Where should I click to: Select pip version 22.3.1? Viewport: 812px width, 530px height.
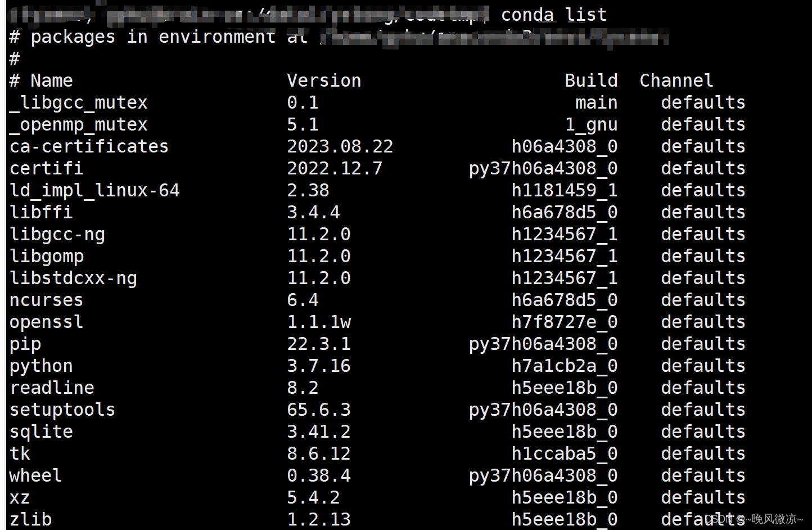pos(319,344)
